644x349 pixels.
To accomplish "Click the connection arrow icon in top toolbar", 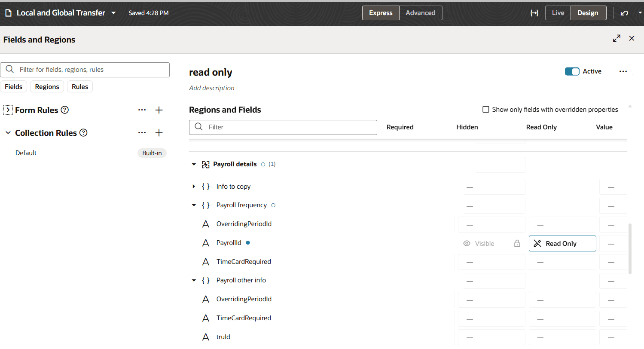I will point(534,13).
